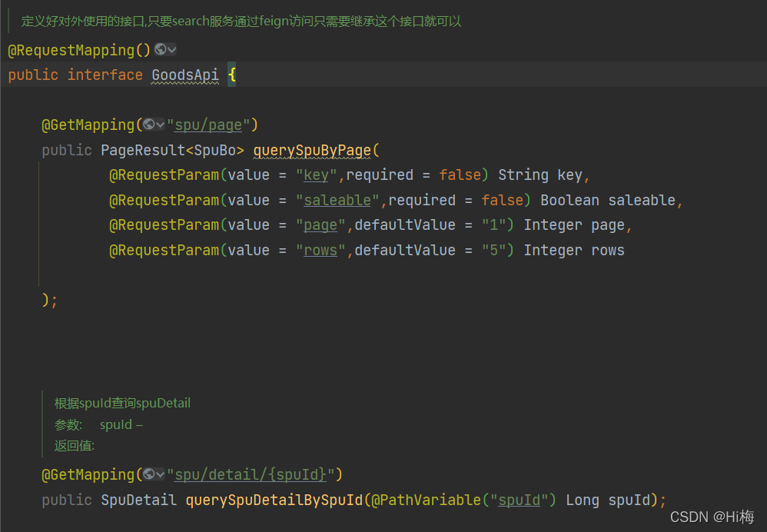Click the globe icon before "spu/page"

click(x=148, y=125)
